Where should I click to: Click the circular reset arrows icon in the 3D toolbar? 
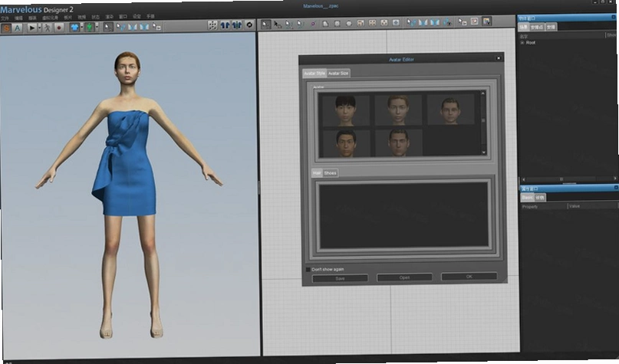click(x=249, y=25)
